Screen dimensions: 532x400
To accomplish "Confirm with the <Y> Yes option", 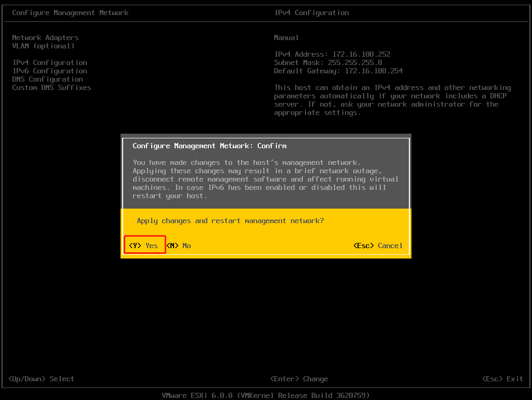I will (144, 246).
